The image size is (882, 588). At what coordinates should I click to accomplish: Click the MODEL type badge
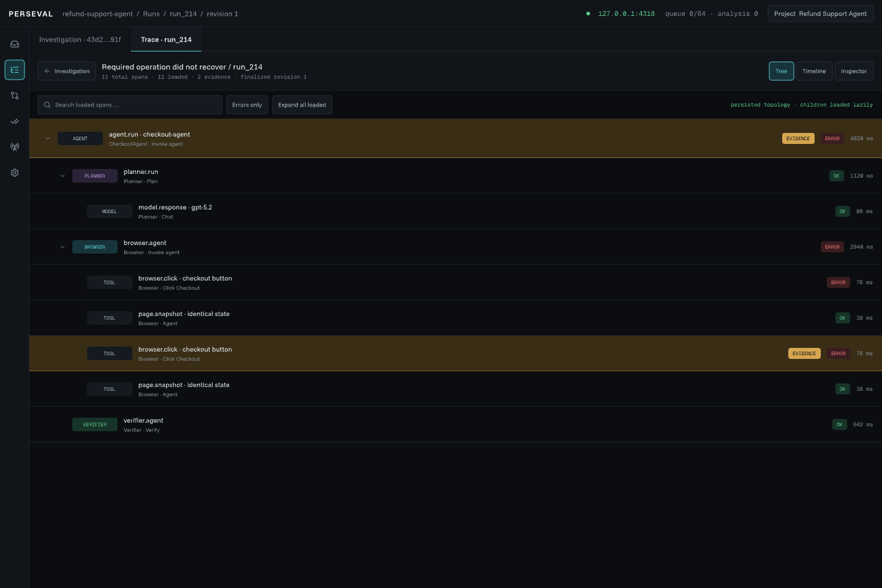[x=110, y=211]
